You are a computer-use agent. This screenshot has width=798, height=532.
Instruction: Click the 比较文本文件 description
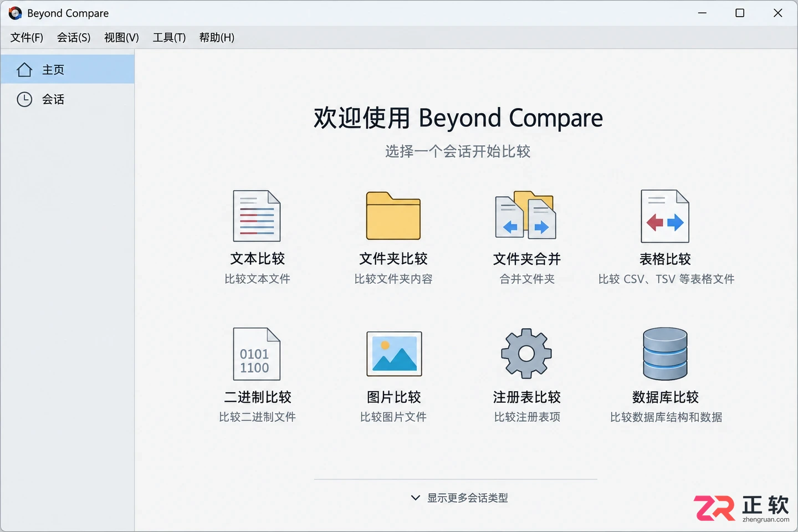coord(258,279)
